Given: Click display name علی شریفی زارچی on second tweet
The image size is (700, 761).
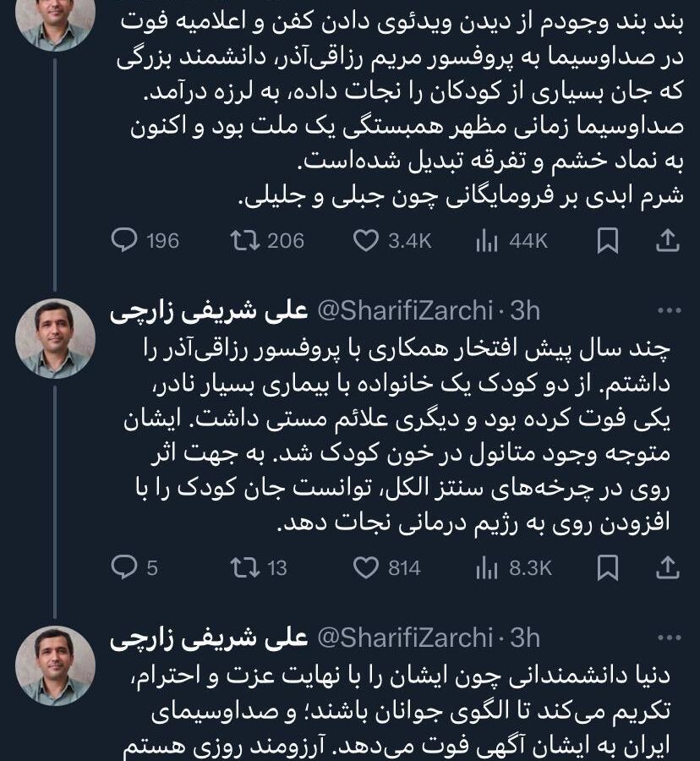Looking at the screenshot, I should pyautogui.click(x=209, y=311).
